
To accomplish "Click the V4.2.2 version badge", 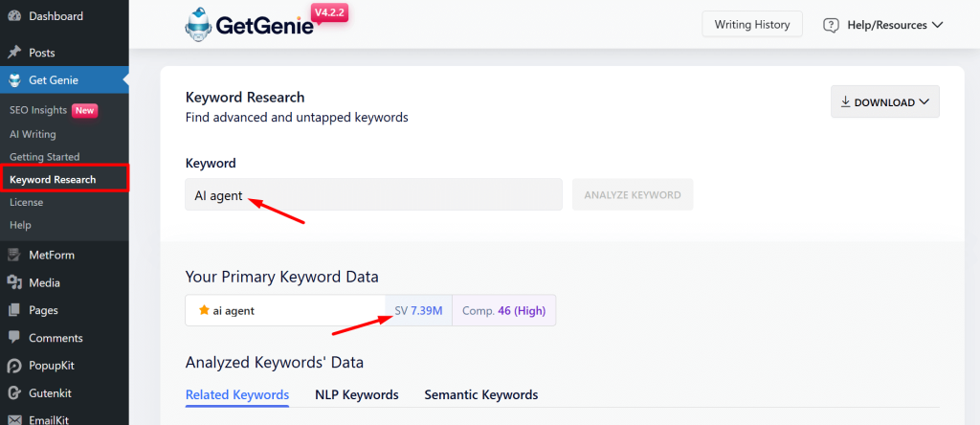I will point(329,13).
